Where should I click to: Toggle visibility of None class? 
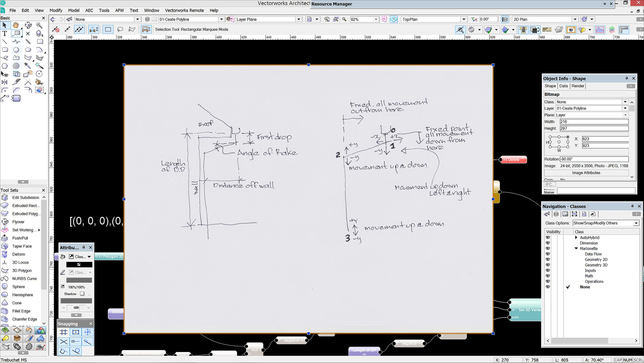pyautogui.click(x=548, y=287)
